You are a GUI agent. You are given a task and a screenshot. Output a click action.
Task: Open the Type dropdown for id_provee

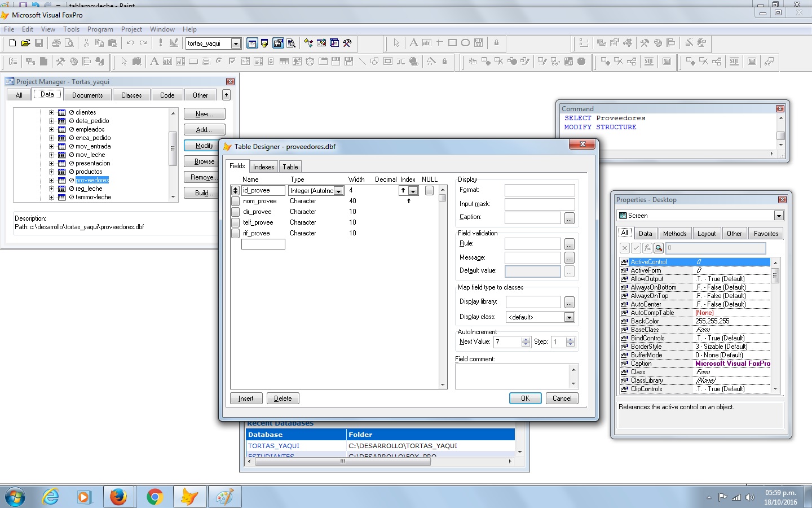coord(339,191)
